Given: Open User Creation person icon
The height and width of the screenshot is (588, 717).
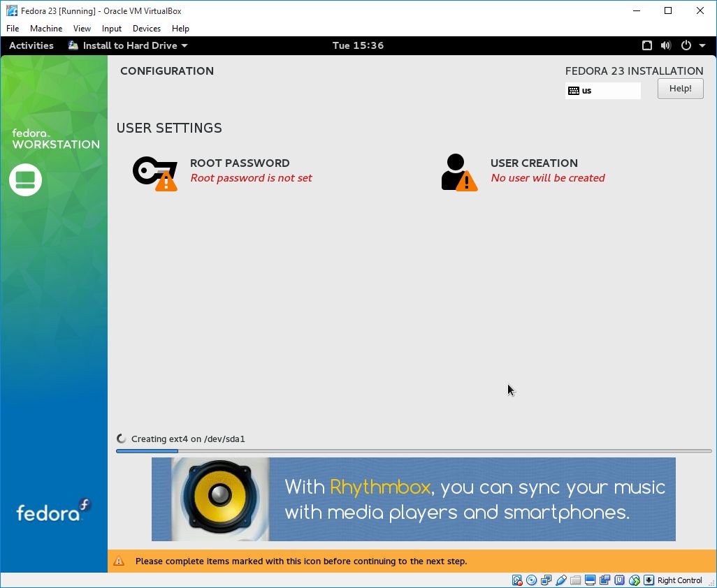Looking at the screenshot, I should pos(459,172).
